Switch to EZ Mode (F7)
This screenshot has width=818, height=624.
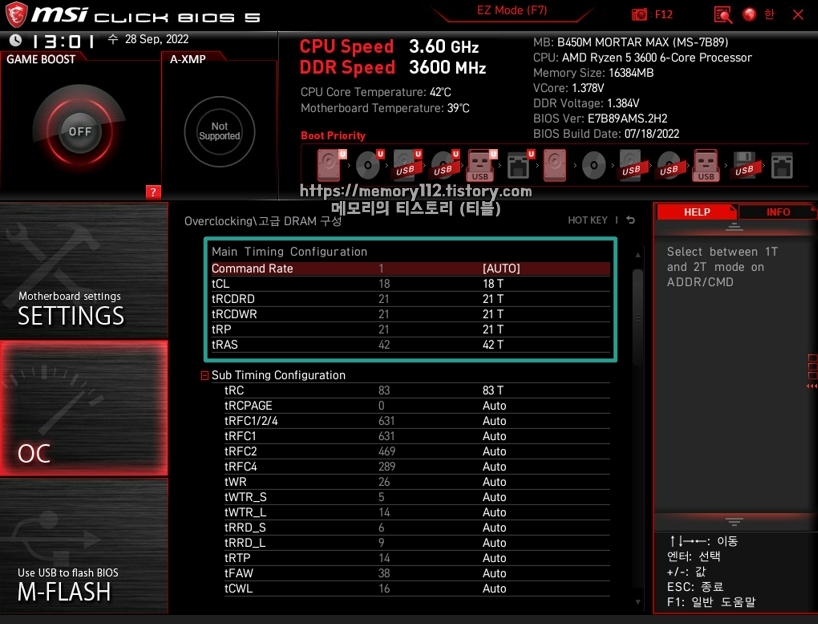coord(512,10)
